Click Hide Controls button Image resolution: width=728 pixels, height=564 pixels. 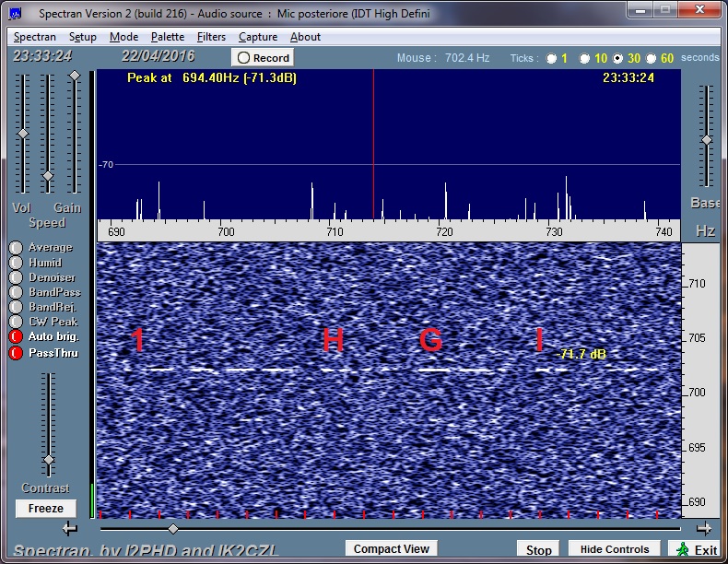[615, 549]
